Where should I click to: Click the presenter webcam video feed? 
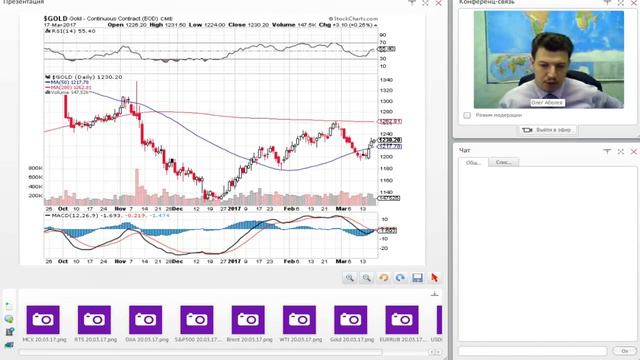click(x=549, y=59)
